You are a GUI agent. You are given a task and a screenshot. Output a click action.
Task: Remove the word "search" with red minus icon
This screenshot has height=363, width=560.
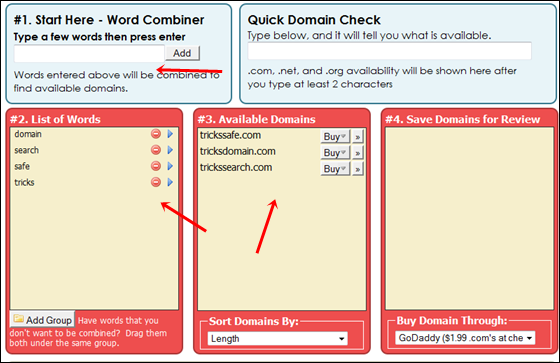[156, 150]
